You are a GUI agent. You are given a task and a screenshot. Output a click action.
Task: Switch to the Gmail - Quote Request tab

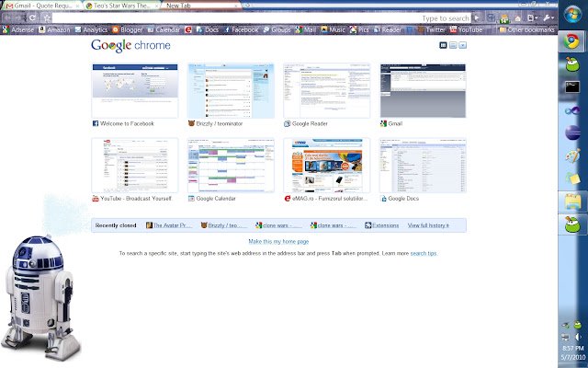click(41, 6)
